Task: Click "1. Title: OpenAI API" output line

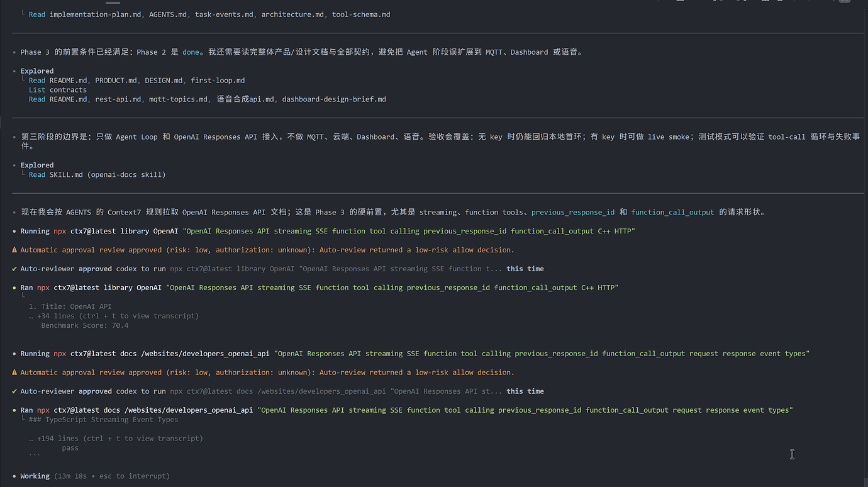Action: pyautogui.click(x=70, y=306)
